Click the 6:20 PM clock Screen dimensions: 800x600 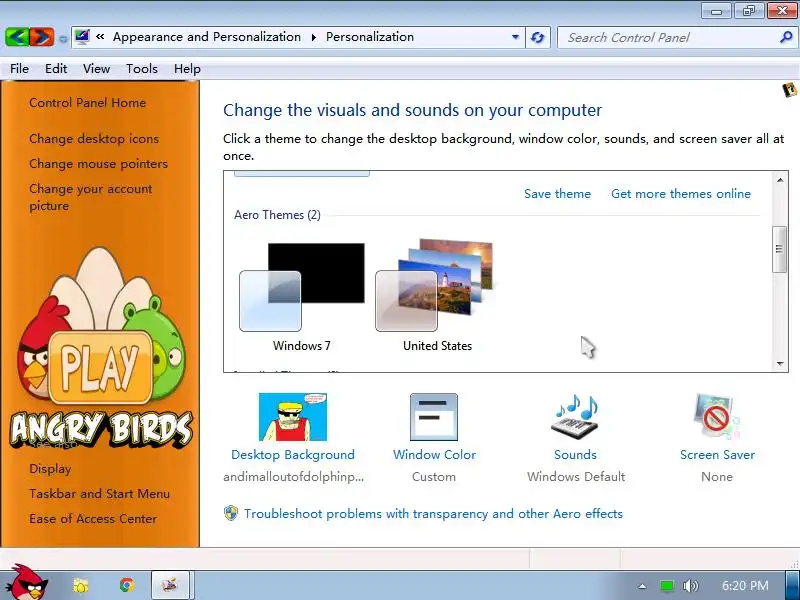pyautogui.click(x=745, y=585)
